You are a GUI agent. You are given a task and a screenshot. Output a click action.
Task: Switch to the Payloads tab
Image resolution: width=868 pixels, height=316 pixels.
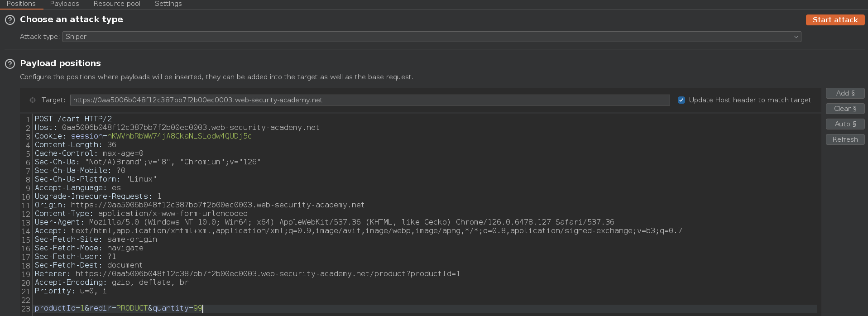click(x=64, y=4)
